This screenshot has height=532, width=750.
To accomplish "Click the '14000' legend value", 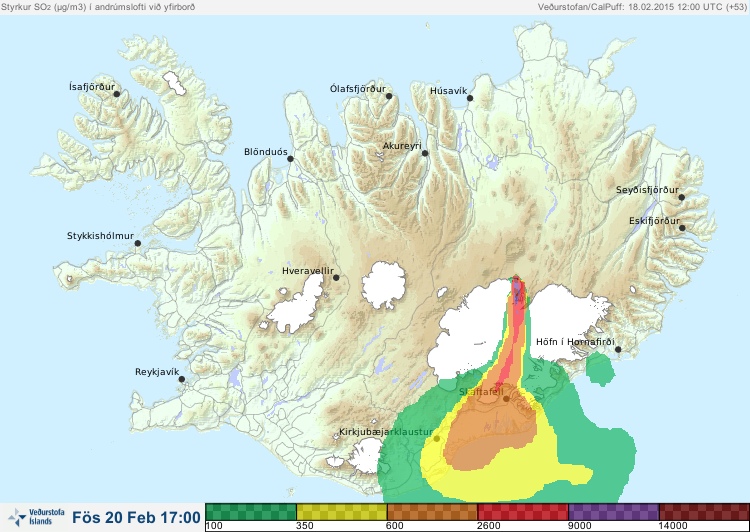I will click(x=673, y=526).
